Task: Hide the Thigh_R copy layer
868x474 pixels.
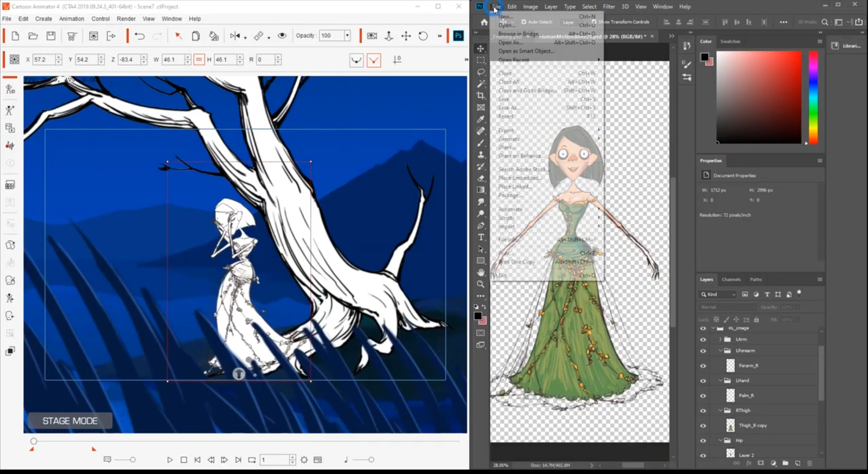Action: coord(703,426)
